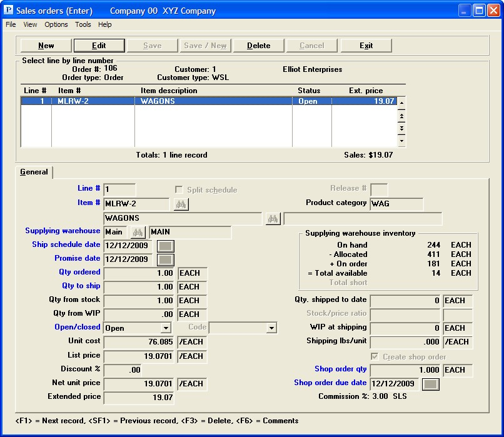Open the Promise date calendar button
The image size is (504, 437).
[166, 259]
